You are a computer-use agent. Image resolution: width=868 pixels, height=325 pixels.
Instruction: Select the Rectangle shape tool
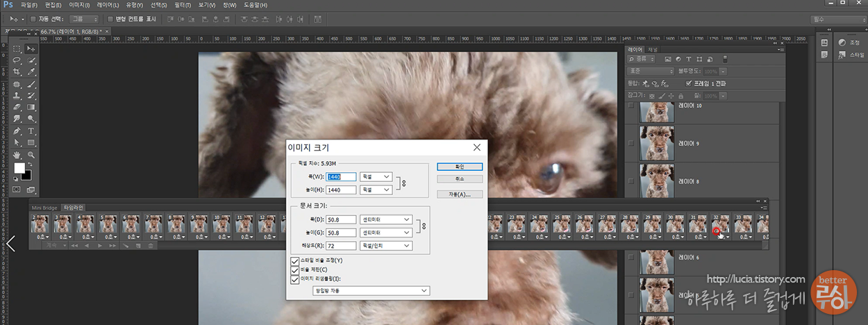tap(31, 142)
